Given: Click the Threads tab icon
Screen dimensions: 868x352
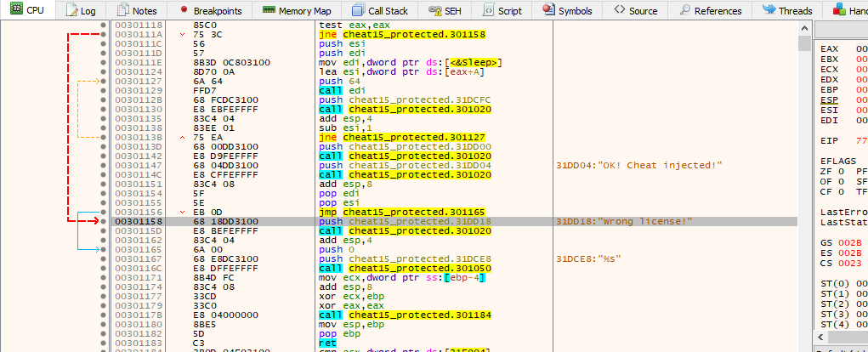Looking at the screenshot, I should (x=769, y=10).
